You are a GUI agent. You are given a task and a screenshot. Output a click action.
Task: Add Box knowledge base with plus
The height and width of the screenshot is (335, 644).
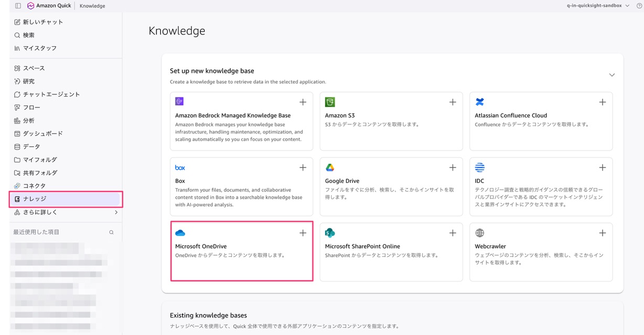click(x=303, y=168)
